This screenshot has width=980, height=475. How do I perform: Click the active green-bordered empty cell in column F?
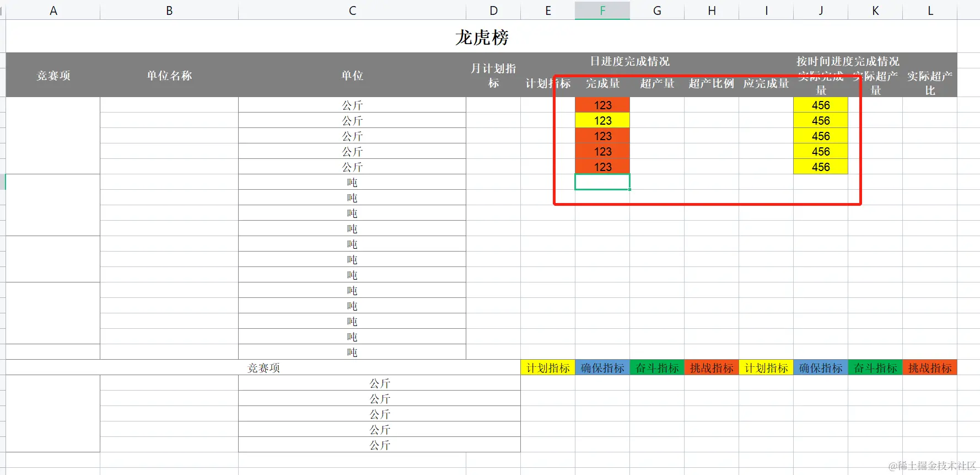pyautogui.click(x=602, y=182)
